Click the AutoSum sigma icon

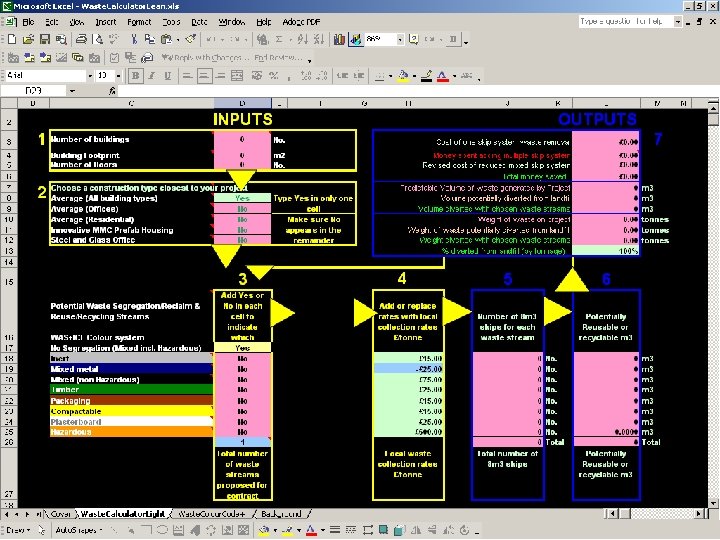pos(279,39)
